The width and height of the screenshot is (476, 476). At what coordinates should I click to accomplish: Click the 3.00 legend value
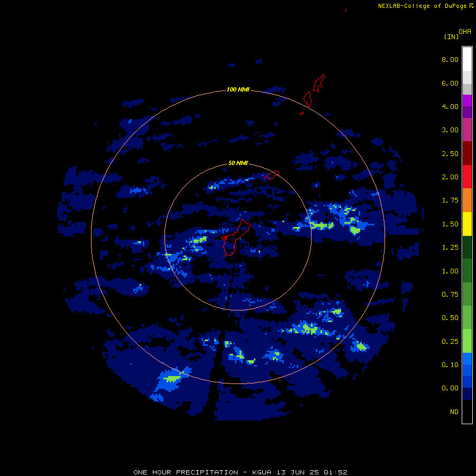[x=450, y=130]
